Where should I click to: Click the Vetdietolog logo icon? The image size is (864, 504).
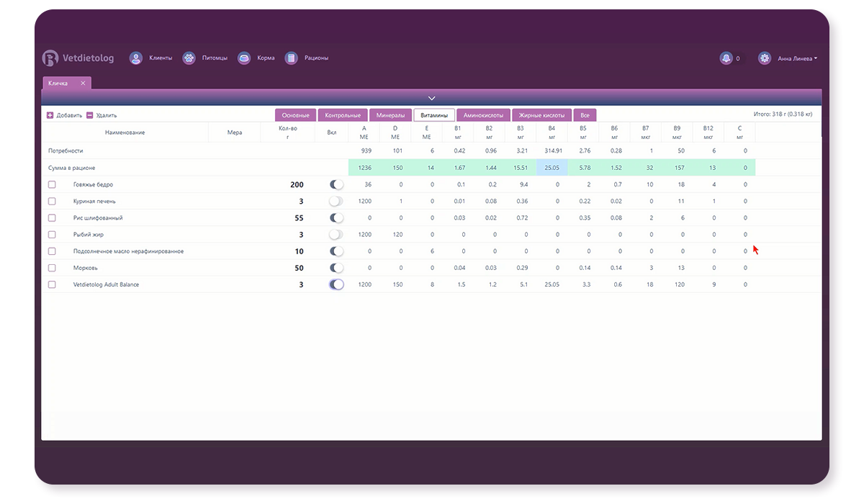tap(50, 58)
